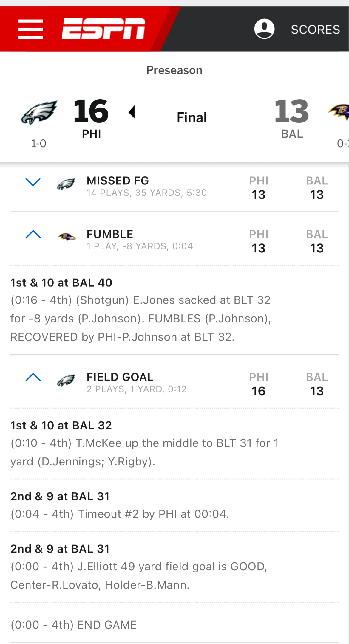349x644 pixels.
Task: Click the Fumble drive title
Action: point(110,234)
